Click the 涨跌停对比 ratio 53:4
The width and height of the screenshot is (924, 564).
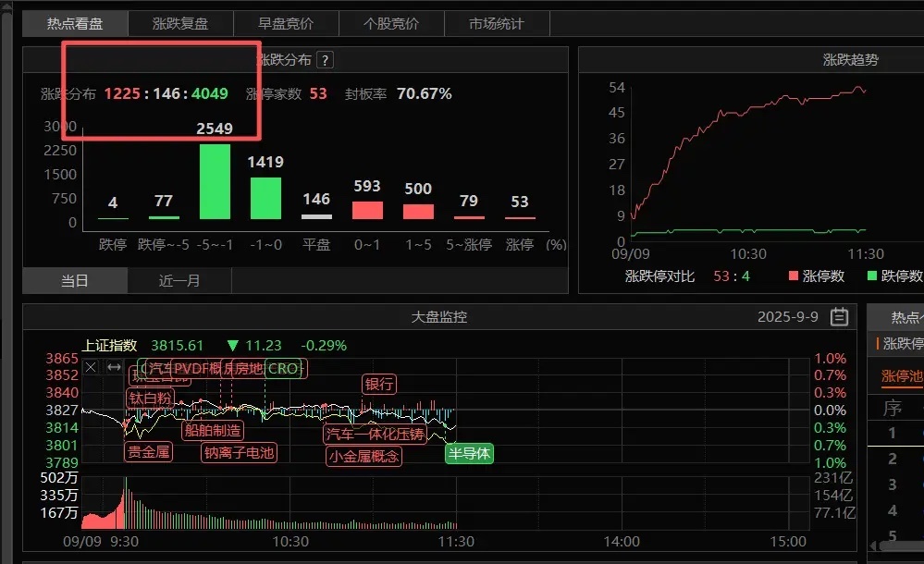732,276
